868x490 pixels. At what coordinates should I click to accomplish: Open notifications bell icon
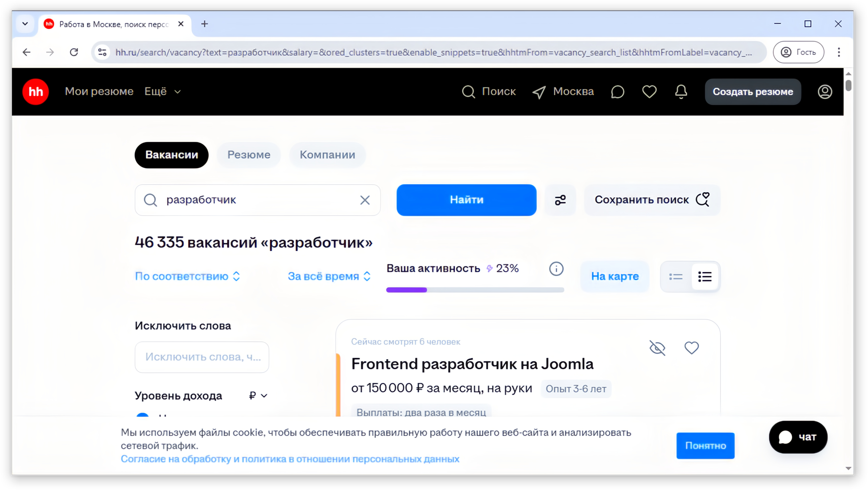point(681,92)
